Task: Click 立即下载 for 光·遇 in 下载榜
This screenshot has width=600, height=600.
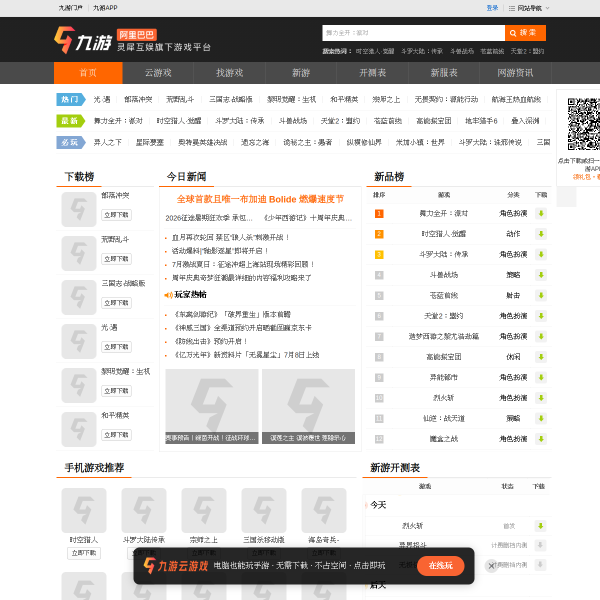Action: [x=117, y=347]
